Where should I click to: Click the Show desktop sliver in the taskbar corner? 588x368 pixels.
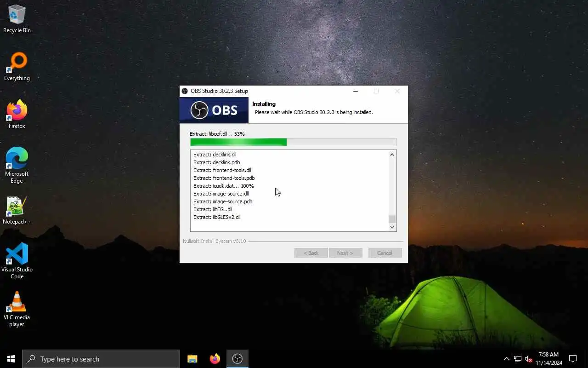click(x=587, y=359)
